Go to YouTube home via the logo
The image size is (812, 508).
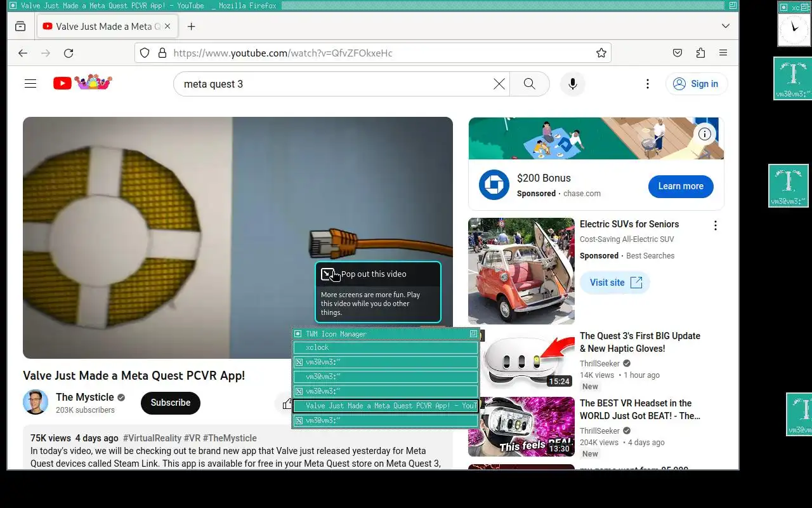point(82,83)
